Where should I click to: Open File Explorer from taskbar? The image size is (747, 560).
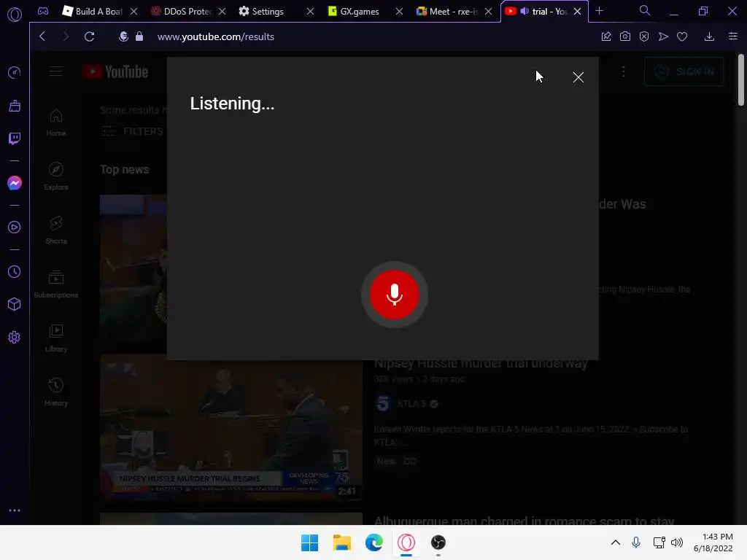[x=341, y=542]
